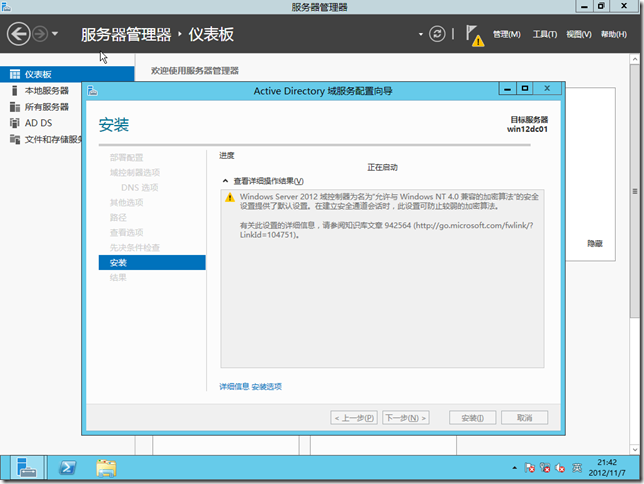
Task: Select the 安装 wizard step
Action: click(152, 263)
